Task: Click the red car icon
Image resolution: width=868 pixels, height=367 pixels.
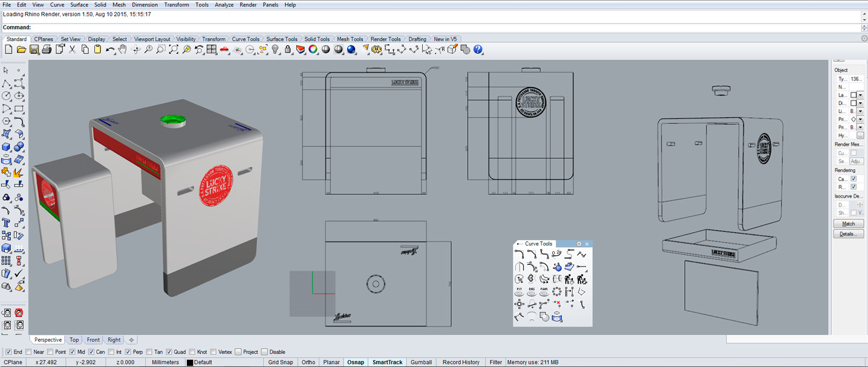Action: tap(224, 50)
